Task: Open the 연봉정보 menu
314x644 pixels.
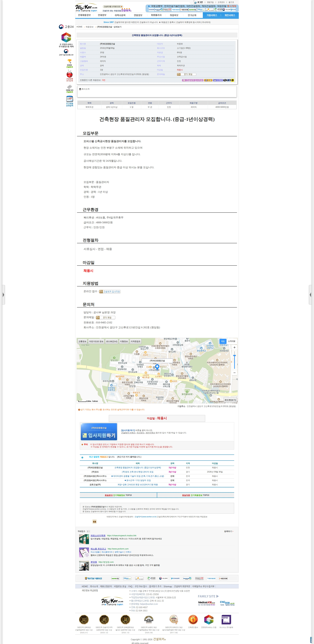Action: [138, 15]
